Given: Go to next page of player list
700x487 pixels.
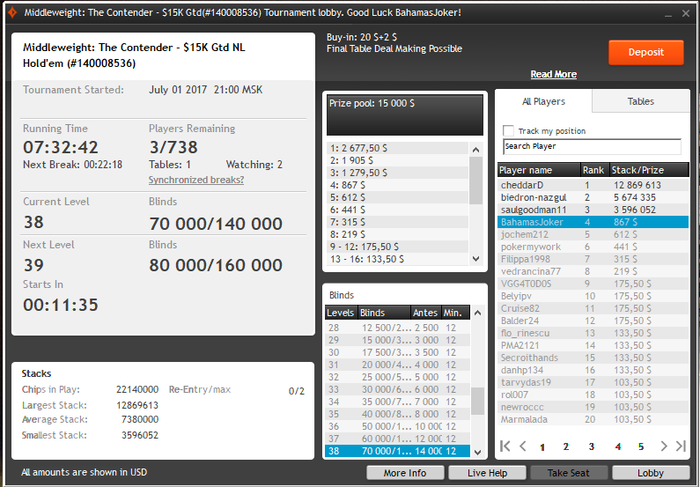Looking at the screenshot, I should pos(663,446).
